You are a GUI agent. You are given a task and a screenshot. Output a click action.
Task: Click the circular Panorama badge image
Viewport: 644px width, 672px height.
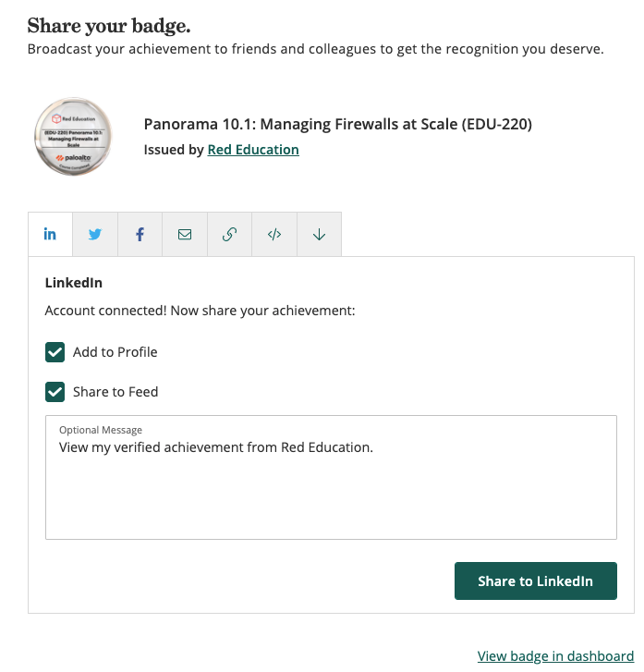(73, 137)
